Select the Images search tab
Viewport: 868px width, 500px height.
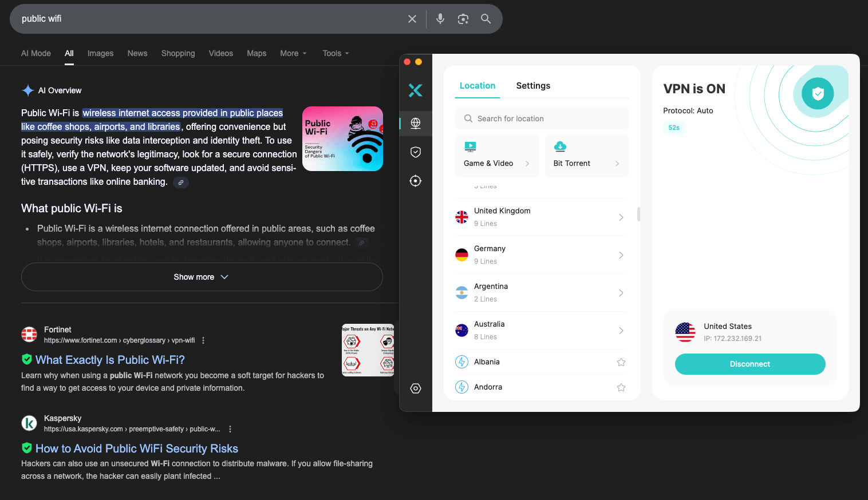(x=100, y=53)
